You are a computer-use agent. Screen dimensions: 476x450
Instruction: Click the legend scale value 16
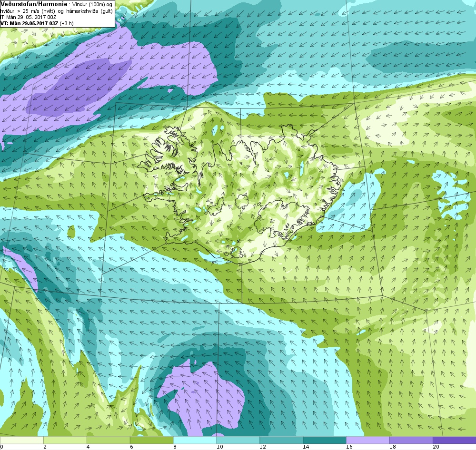[x=349, y=447]
